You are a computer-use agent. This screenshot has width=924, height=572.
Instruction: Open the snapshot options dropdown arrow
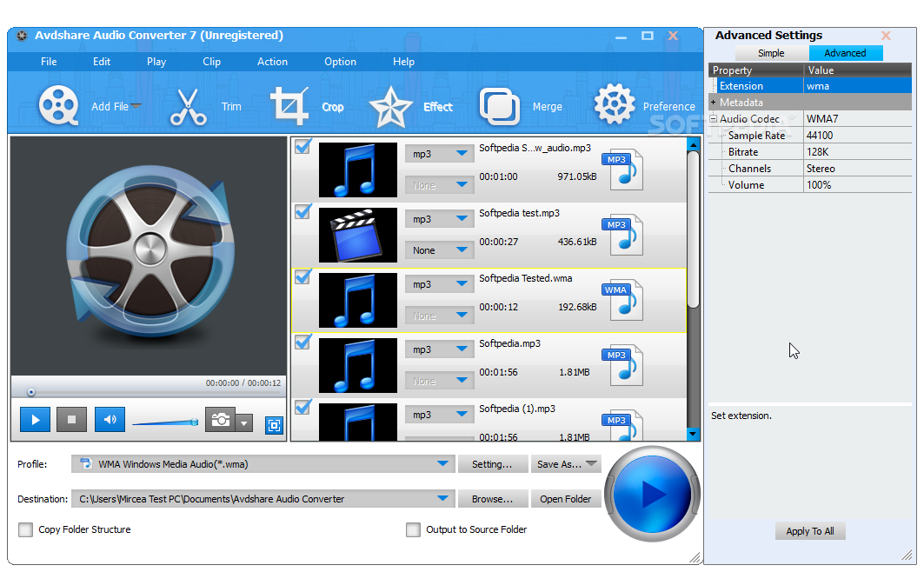(x=244, y=422)
